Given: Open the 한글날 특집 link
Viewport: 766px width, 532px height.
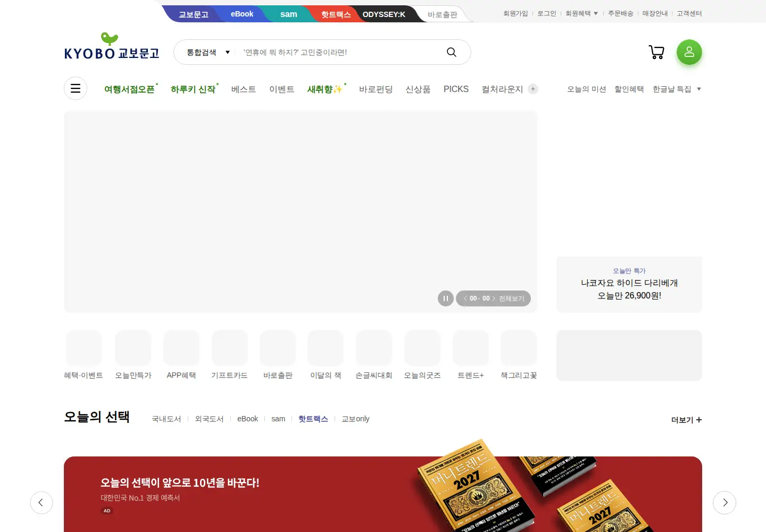Looking at the screenshot, I should tap(672, 89).
